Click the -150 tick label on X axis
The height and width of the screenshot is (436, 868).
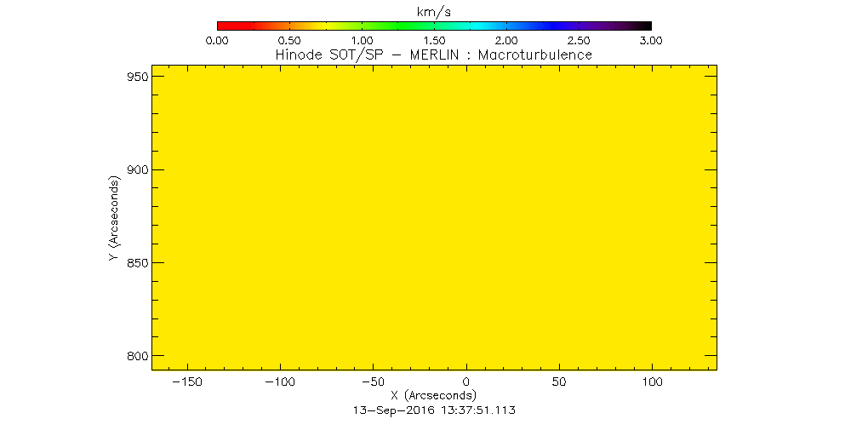tap(186, 382)
